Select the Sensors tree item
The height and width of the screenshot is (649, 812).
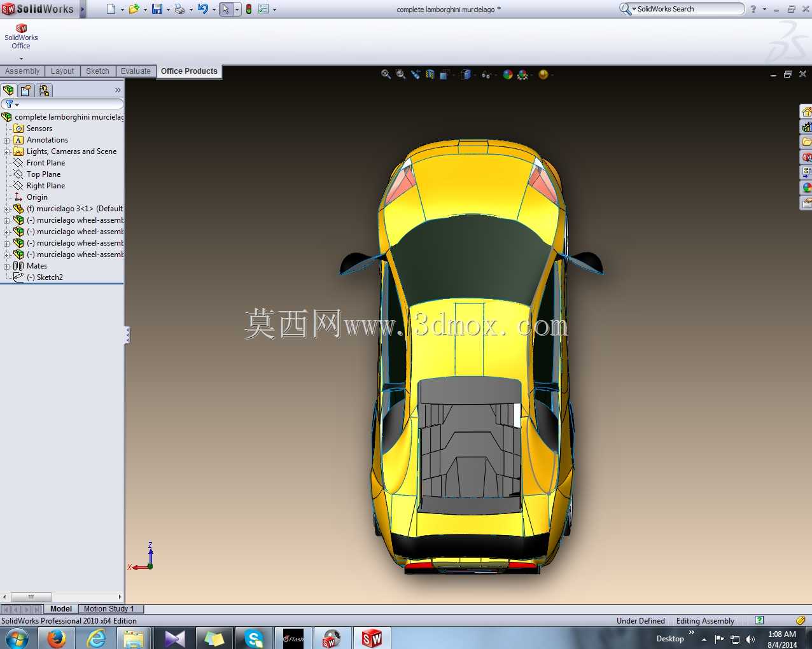[39, 129]
